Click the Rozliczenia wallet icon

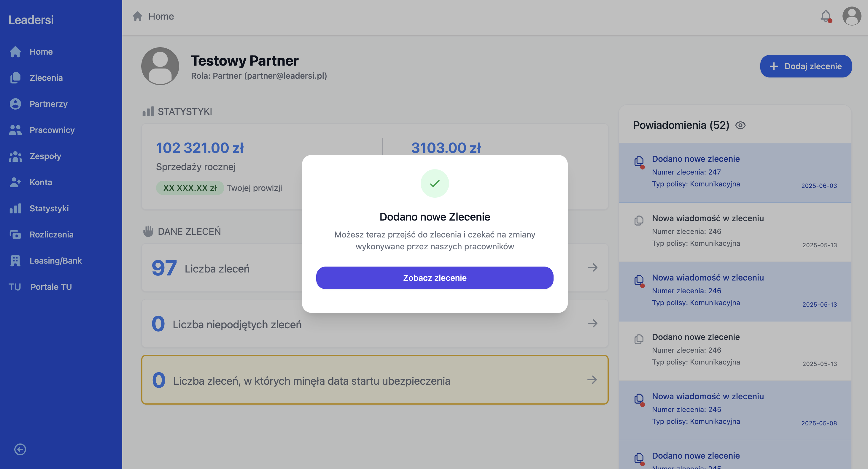point(15,234)
